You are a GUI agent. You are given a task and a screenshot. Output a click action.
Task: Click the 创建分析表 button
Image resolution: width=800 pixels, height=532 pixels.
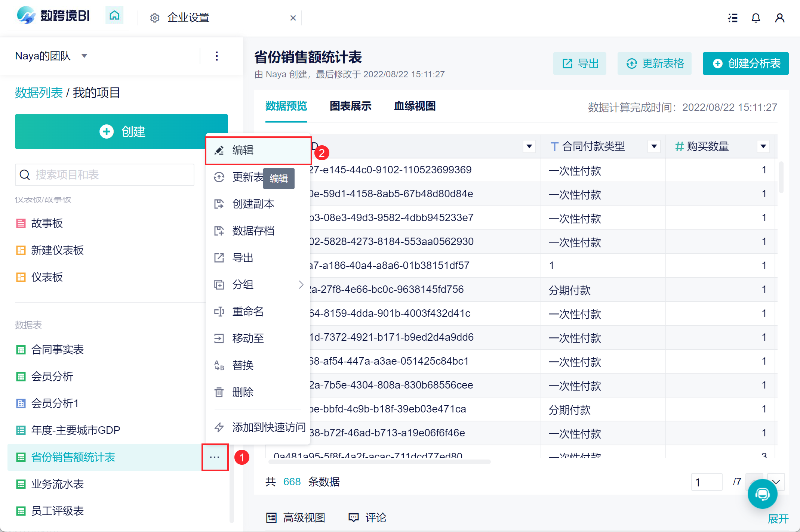click(x=745, y=64)
